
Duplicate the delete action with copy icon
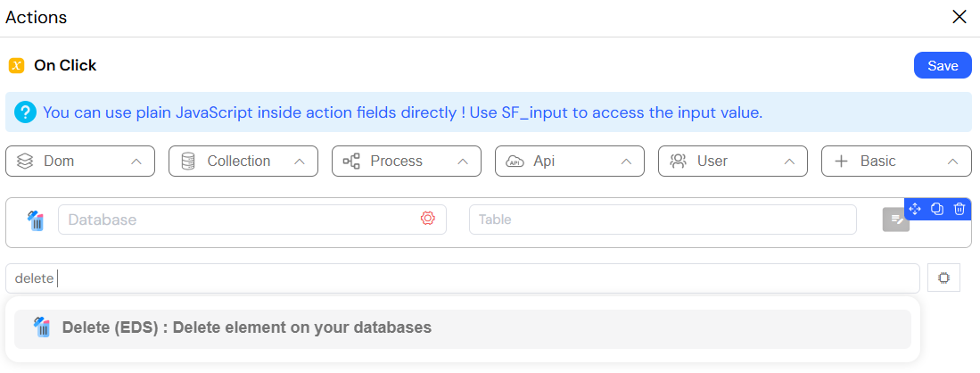point(937,209)
